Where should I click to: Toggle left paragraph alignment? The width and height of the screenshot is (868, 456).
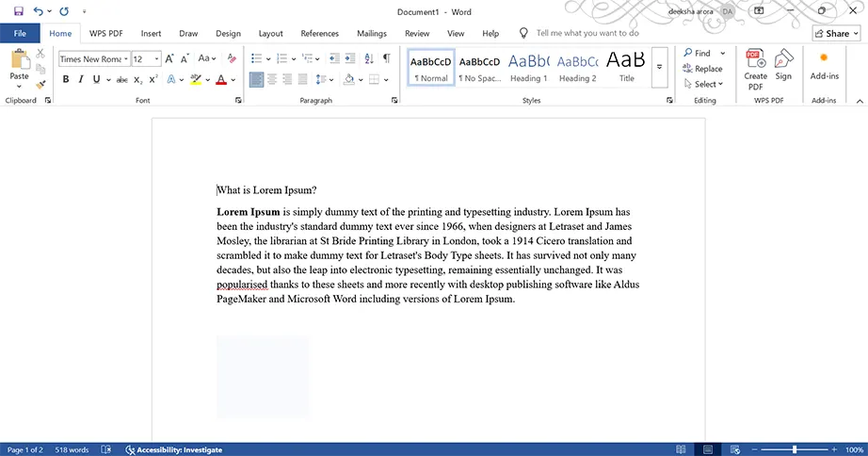click(x=256, y=80)
